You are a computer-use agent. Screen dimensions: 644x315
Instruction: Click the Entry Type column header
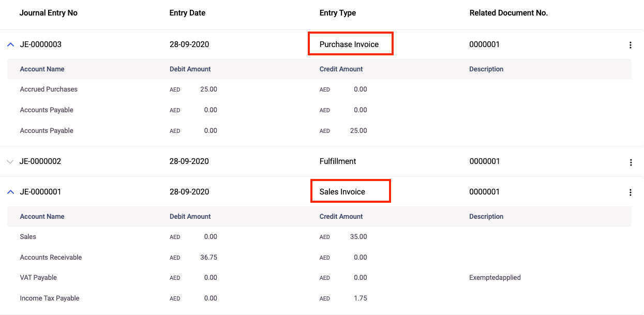(337, 13)
